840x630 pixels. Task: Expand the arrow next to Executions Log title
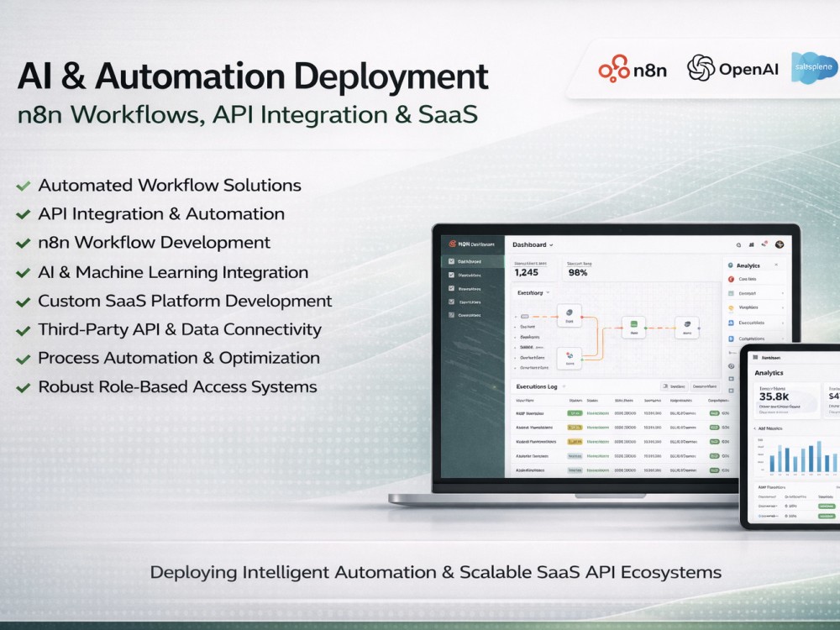coord(564,386)
